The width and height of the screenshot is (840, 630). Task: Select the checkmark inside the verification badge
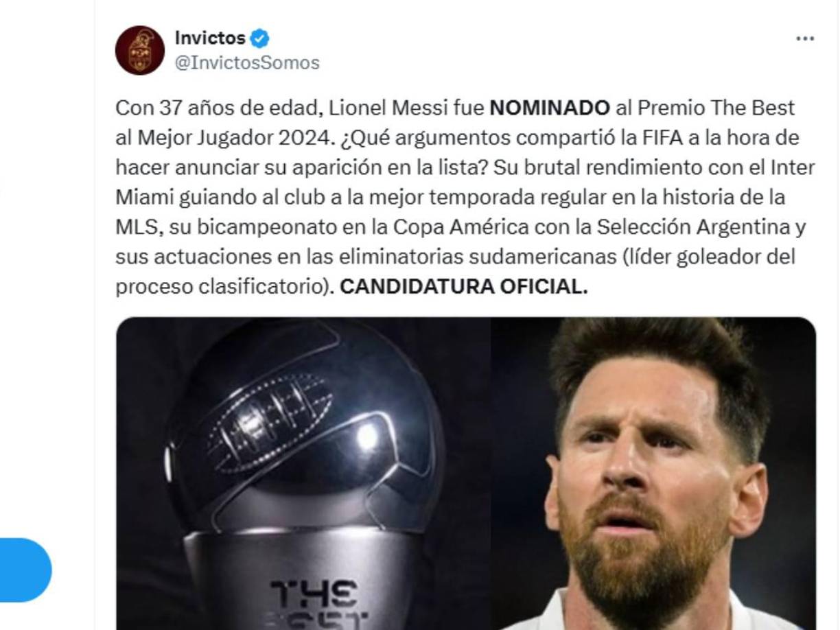[258, 39]
